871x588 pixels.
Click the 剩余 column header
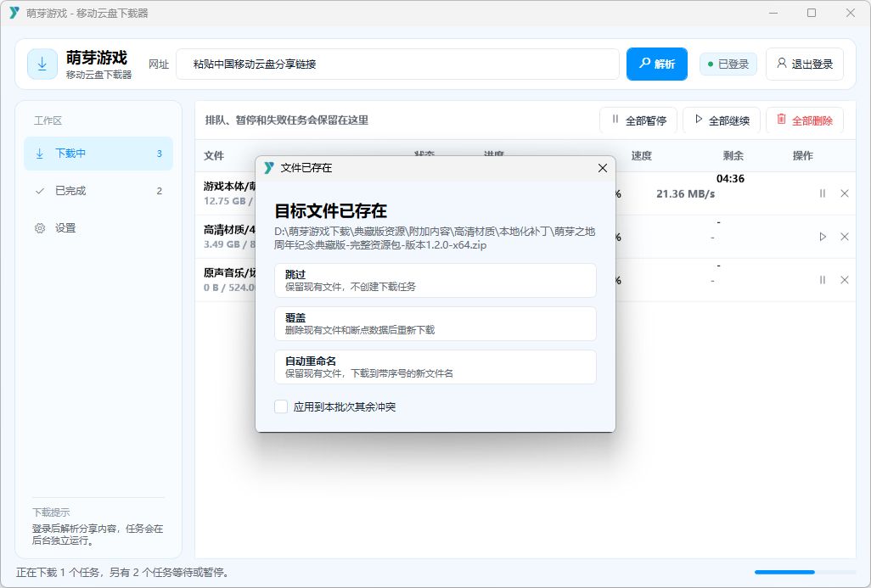[x=733, y=156]
